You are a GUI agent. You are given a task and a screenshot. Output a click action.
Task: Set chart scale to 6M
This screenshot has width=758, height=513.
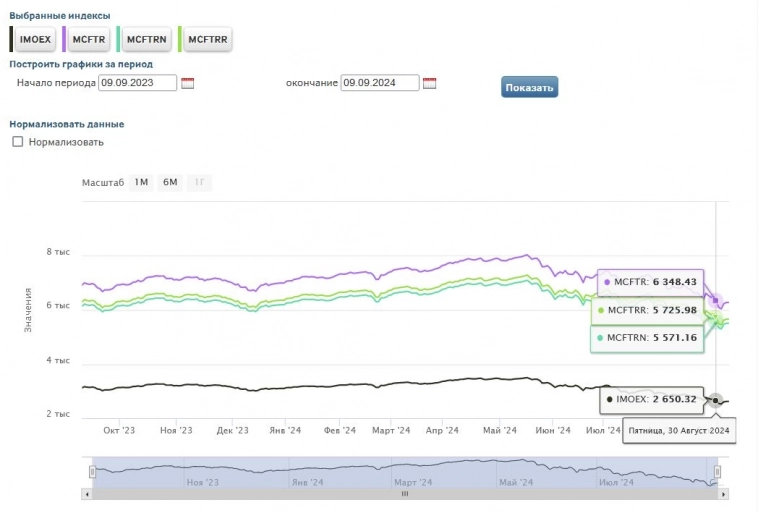pyautogui.click(x=170, y=182)
